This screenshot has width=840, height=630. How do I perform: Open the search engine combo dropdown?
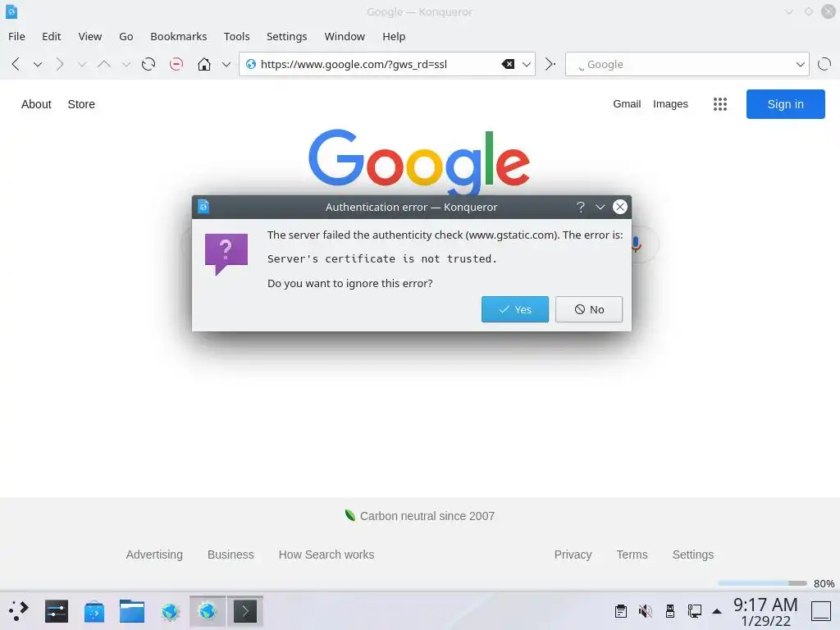click(801, 64)
